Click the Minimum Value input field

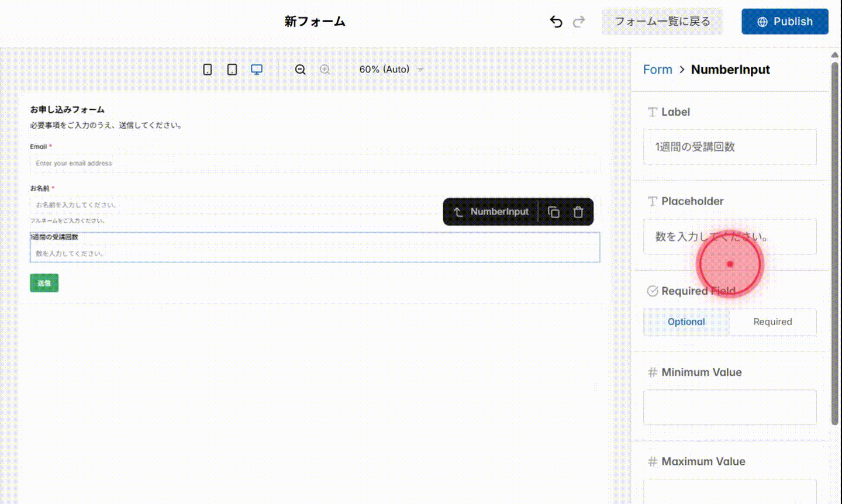[730, 406]
